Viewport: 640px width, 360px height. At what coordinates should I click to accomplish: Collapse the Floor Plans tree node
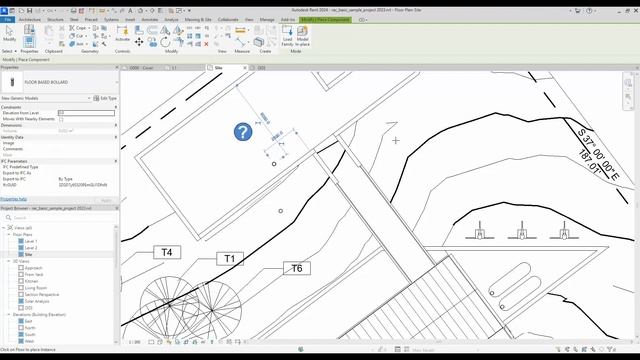[9, 235]
